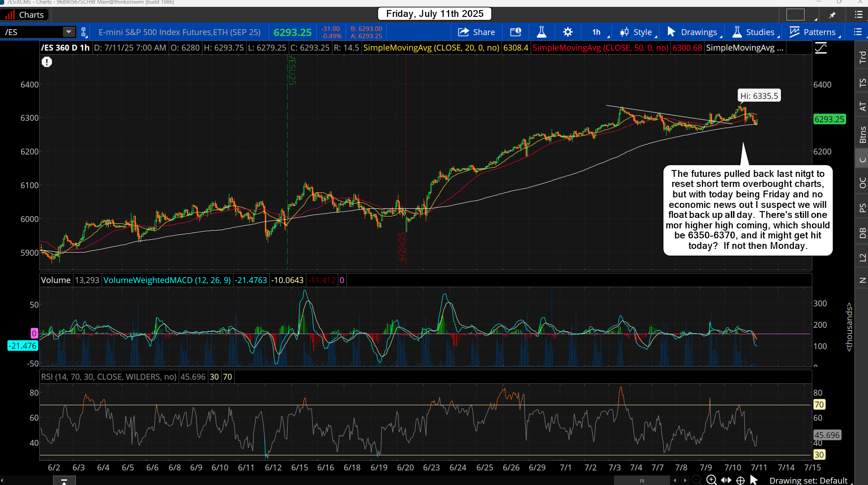Expand the grid layout dropdown arrow
Viewport: 868px width, 485px height.
click(x=816, y=19)
